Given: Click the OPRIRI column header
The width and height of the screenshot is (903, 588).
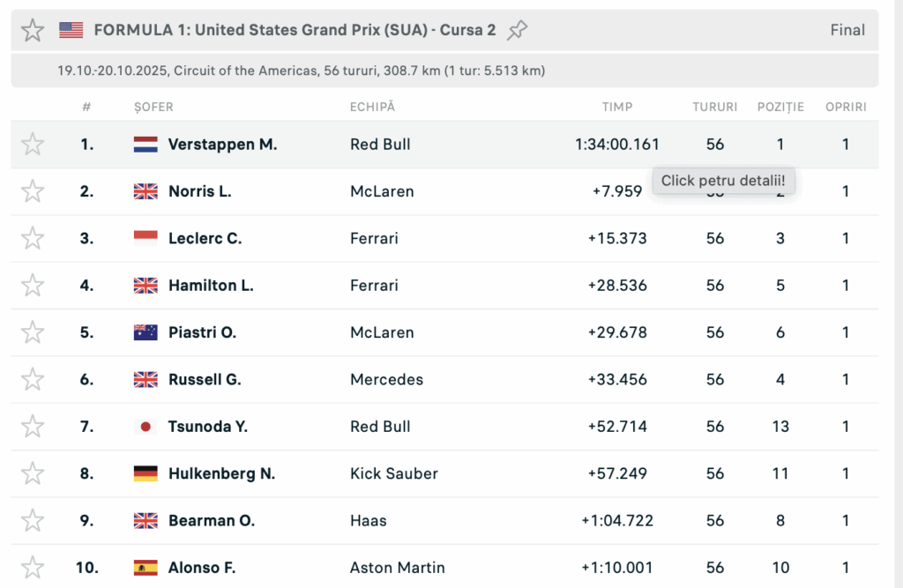Looking at the screenshot, I should 846,107.
